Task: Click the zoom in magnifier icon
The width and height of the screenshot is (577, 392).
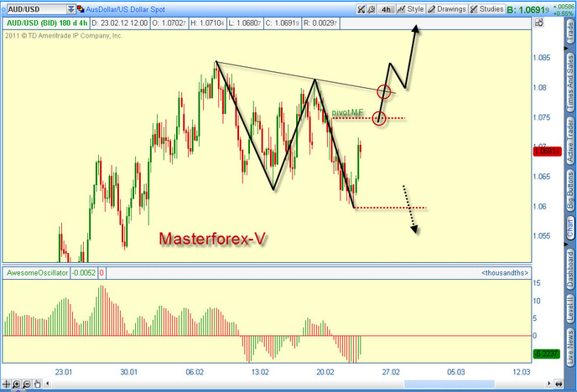Action: point(16,384)
